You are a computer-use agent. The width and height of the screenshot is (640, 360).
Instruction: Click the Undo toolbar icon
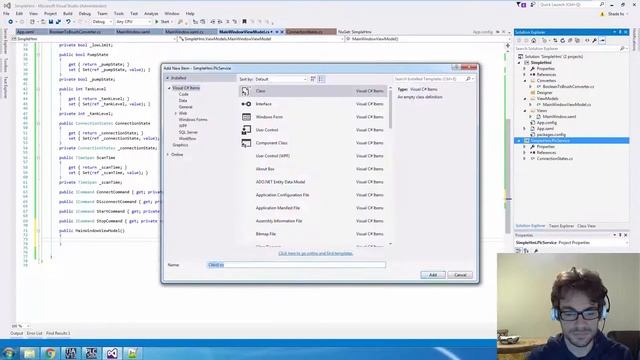pos(68,22)
